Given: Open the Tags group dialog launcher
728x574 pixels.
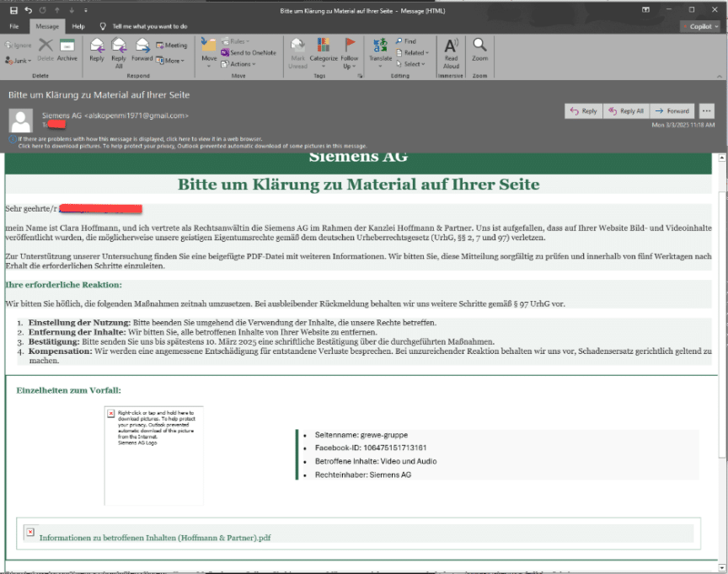Looking at the screenshot, I should (x=360, y=76).
